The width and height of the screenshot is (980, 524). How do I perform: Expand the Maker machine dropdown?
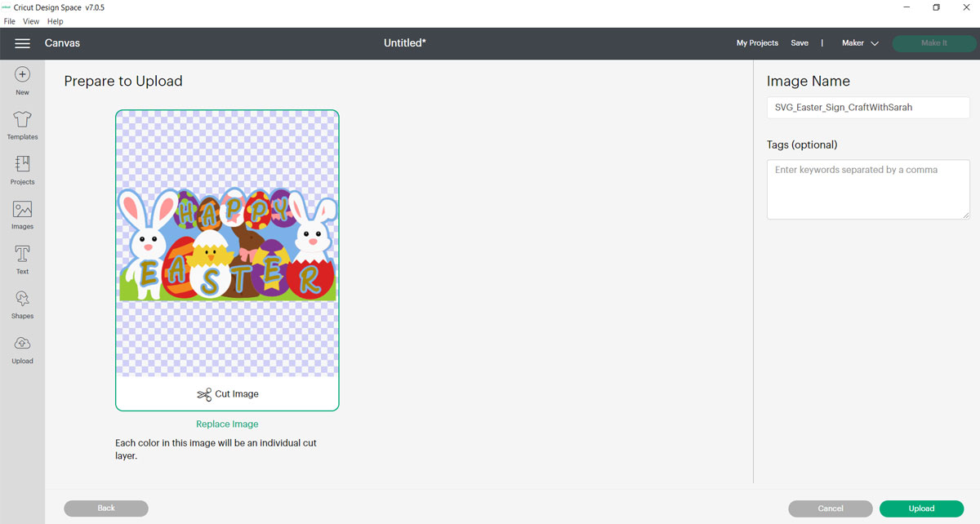(859, 42)
